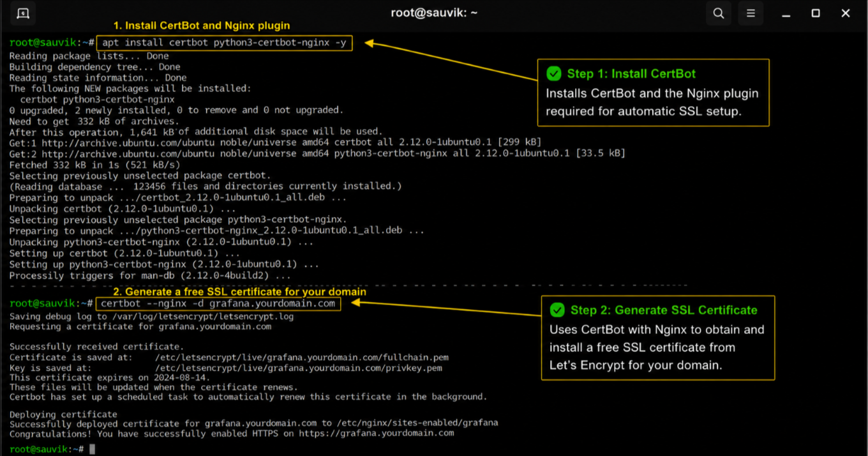Click the 'Unpacking certbot (2.12.0-1ubuntu0.1)' line
Screen dimensions: 868x456
click(x=123, y=209)
